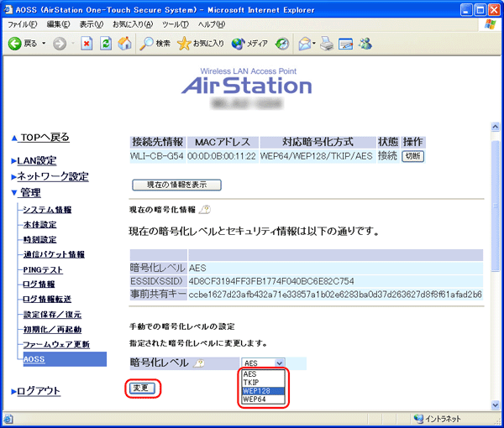
Task: Click the 切断 disconnect button
Action: pyautogui.click(x=412, y=156)
